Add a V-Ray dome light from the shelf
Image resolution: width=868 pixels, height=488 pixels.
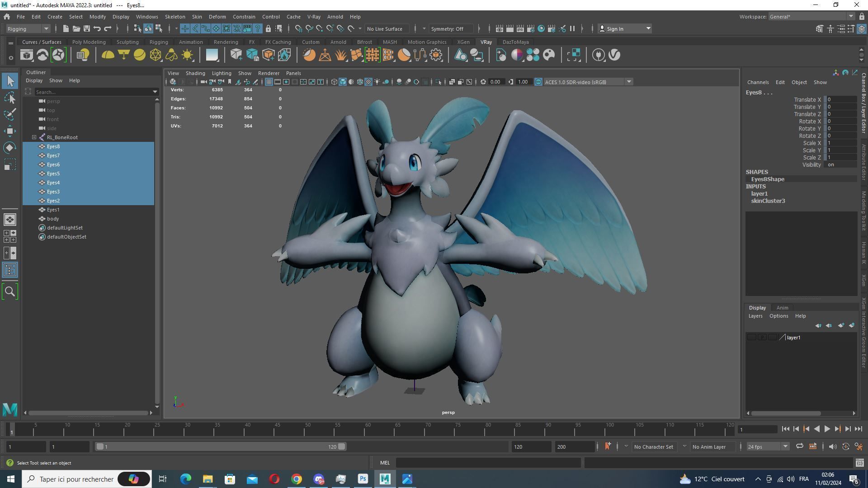coord(108,55)
